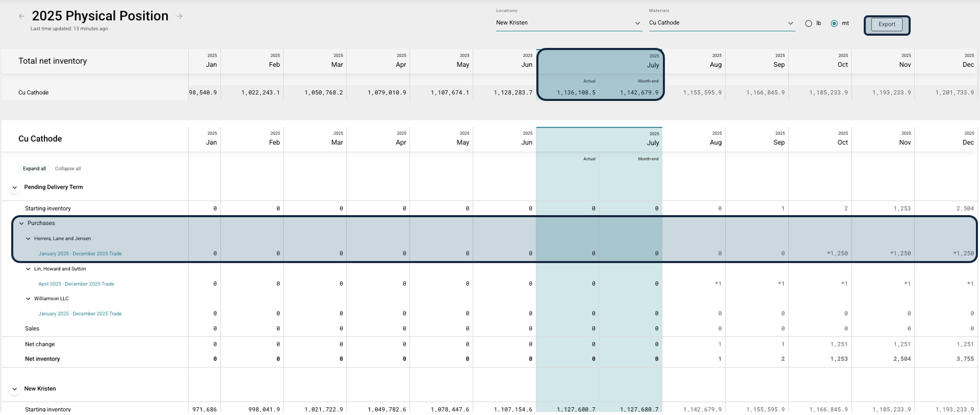
Task: Click the Expand all button
Action: (34, 169)
